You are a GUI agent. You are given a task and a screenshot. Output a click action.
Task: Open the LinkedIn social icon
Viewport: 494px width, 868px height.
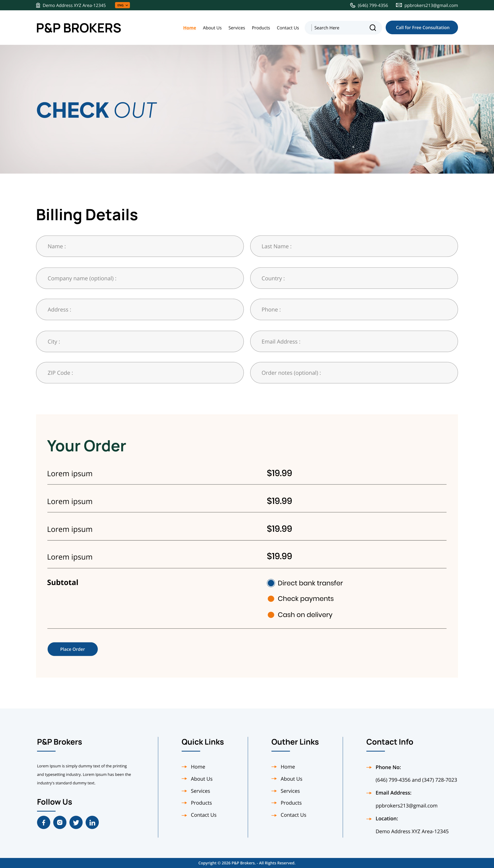pos(92,822)
